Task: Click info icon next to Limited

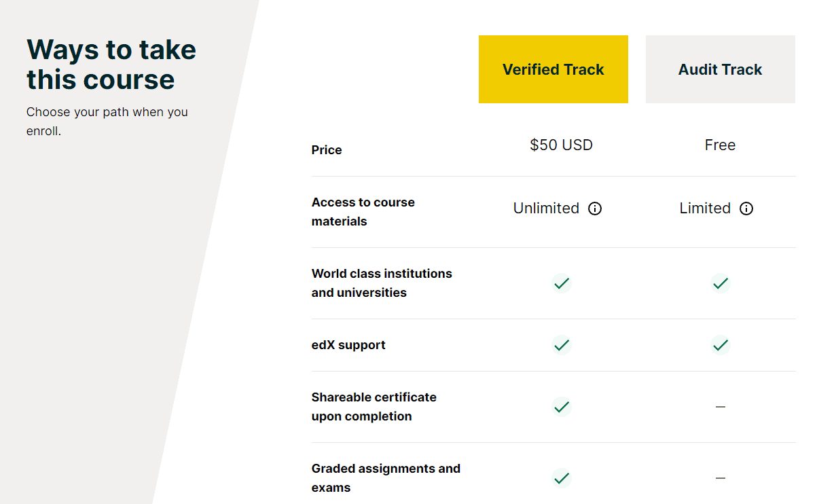Action: (746, 209)
